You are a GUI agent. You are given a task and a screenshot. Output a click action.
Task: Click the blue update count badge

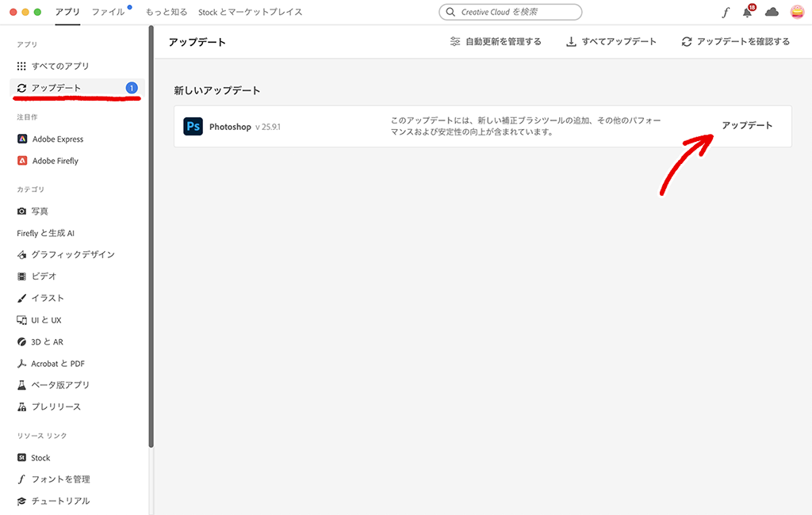pyautogui.click(x=132, y=88)
